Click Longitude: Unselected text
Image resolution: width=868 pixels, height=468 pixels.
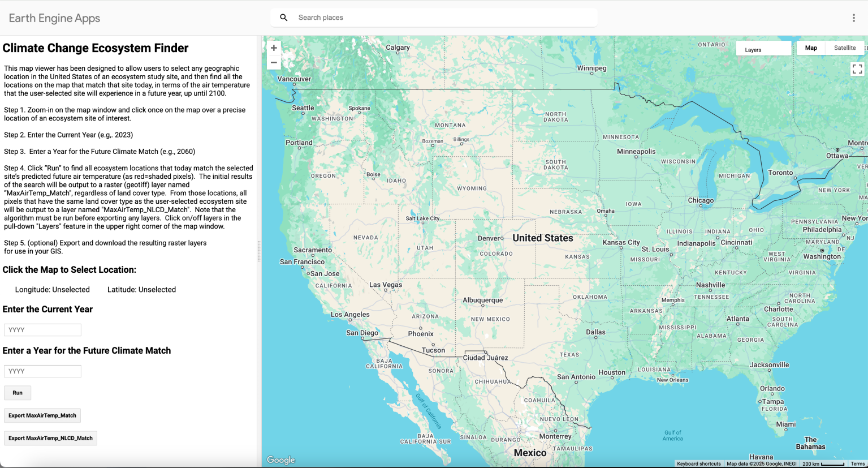point(52,290)
